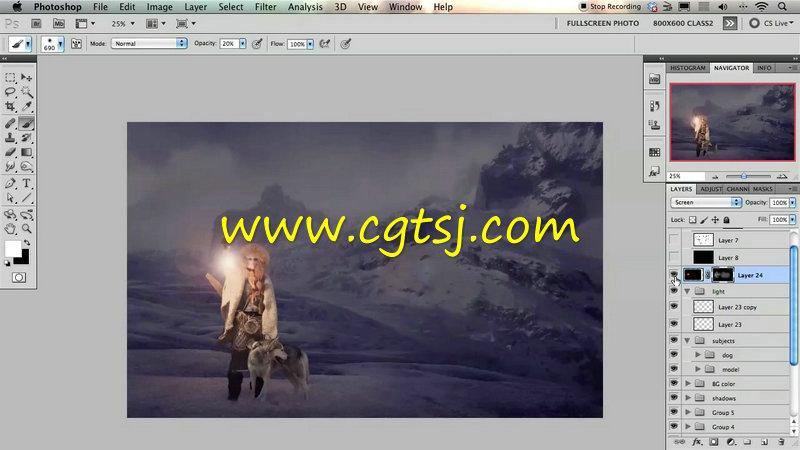Create new adjustment layer icon

click(731, 442)
